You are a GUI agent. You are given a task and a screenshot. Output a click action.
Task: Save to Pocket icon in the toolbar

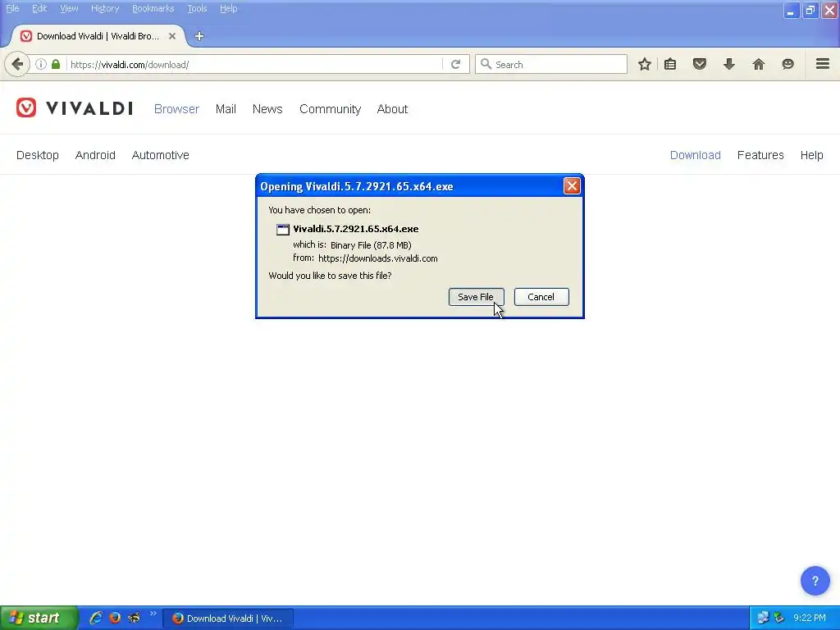(700, 64)
